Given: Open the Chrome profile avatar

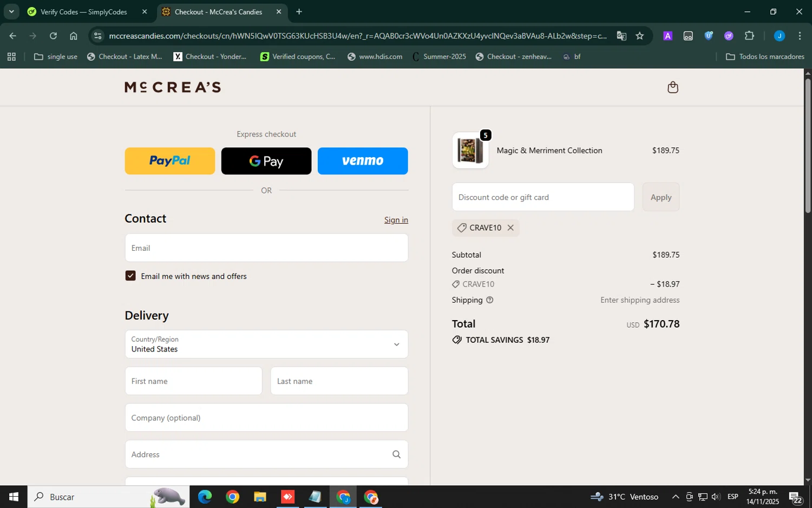Looking at the screenshot, I should point(780,36).
